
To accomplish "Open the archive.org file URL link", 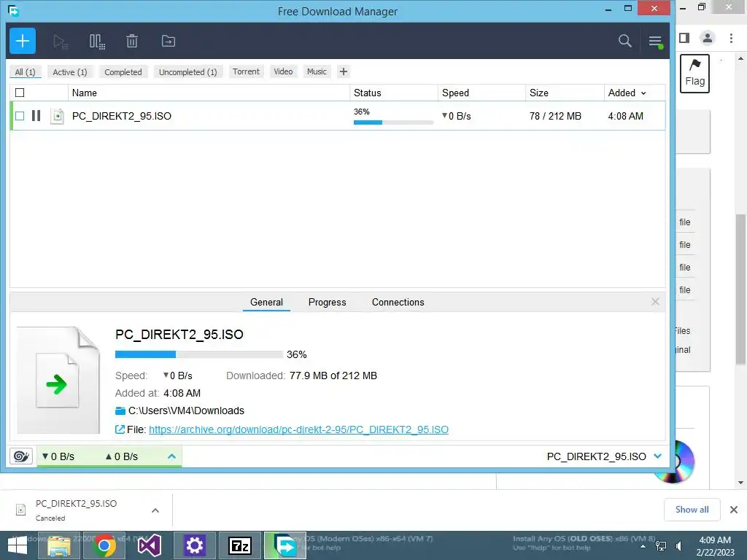I will (x=298, y=429).
